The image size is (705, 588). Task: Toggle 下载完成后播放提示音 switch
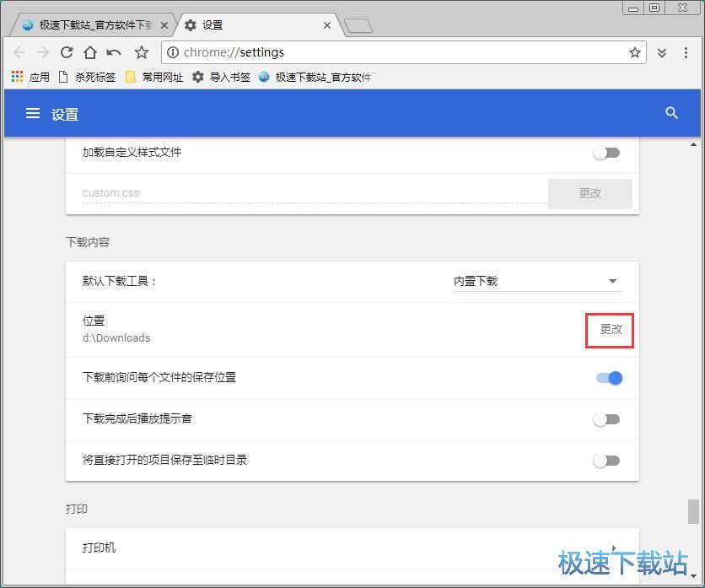tap(606, 420)
